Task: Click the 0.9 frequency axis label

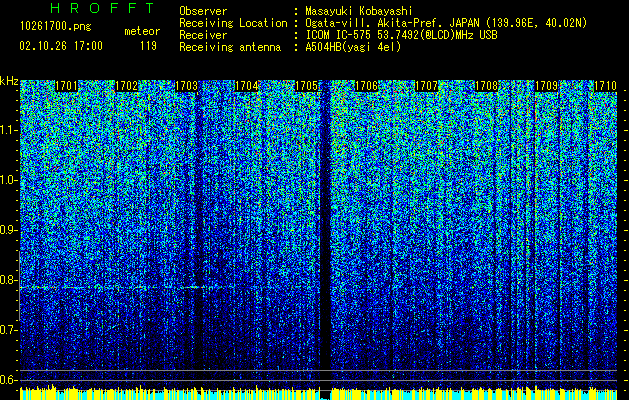Action: point(9,230)
